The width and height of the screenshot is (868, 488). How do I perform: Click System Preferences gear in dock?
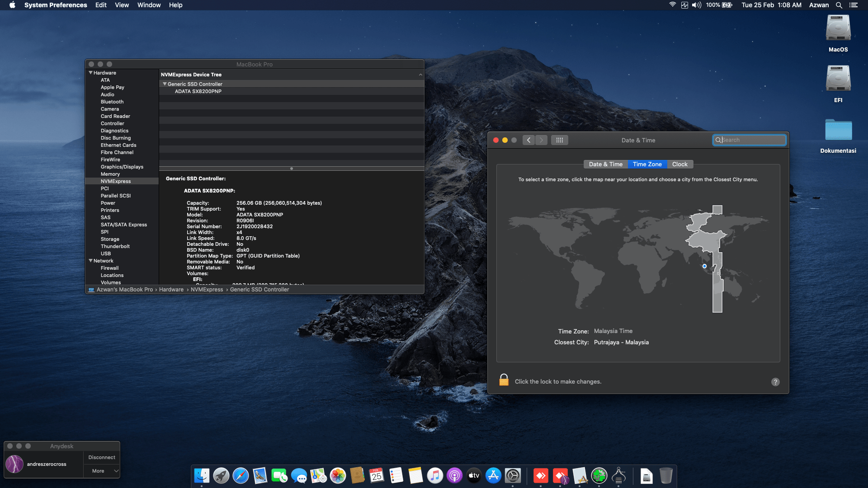coord(513,475)
